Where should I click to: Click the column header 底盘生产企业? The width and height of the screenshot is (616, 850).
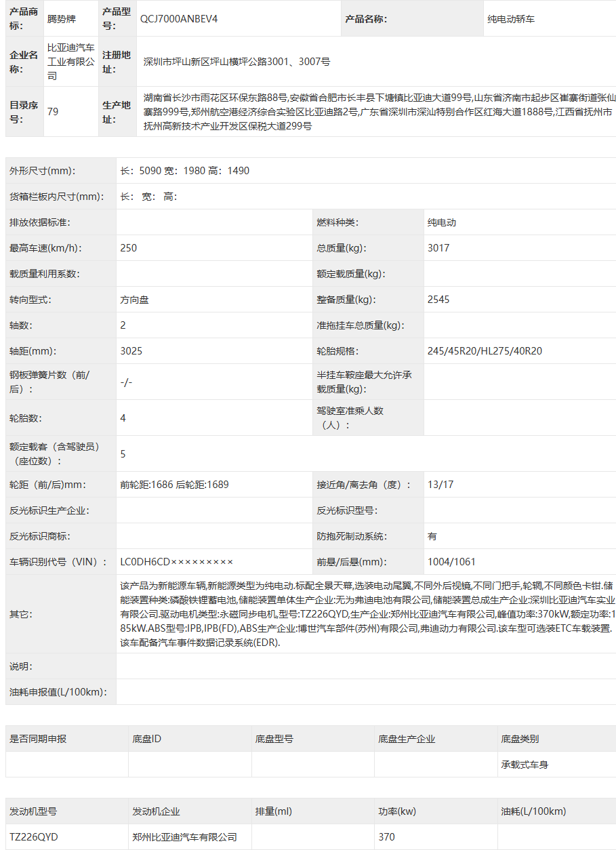[x=407, y=739]
